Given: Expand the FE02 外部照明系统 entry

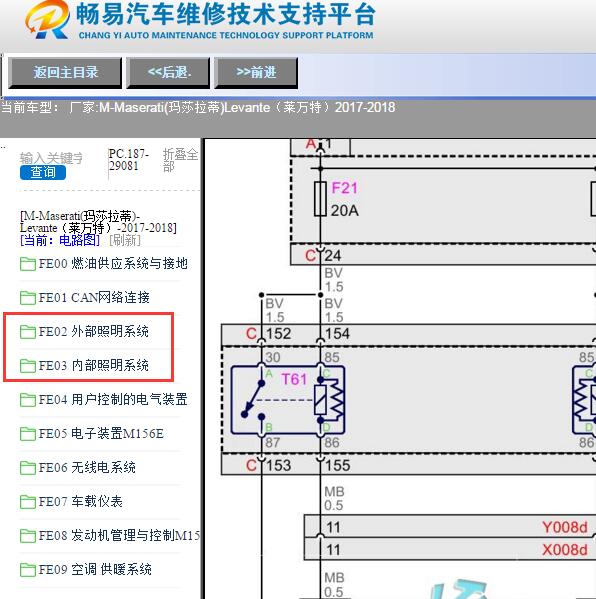Looking at the screenshot, I should pos(93,332).
